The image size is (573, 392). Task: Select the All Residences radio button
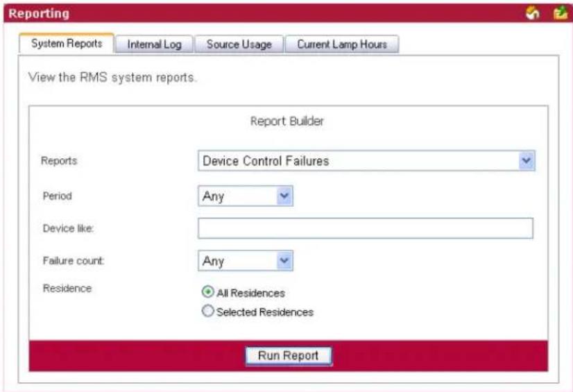(207, 292)
